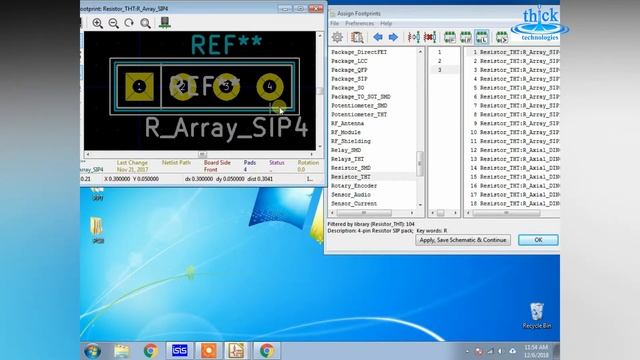Open Recycle Bin on desktop
640x360 pixels.
pyautogui.click(x=537, y=315)
